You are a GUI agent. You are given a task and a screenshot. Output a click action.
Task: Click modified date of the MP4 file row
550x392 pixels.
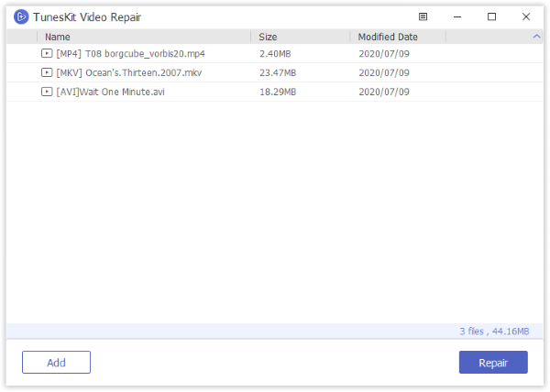384,54
